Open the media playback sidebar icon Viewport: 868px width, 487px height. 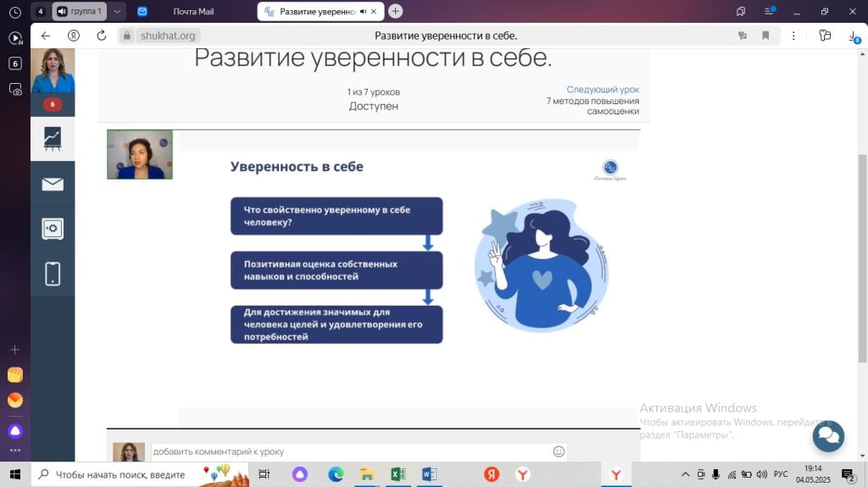(15, 37)
